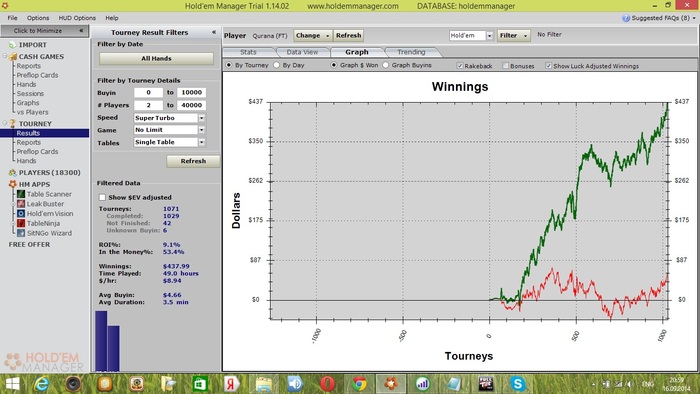Switch to the Stats tab
Screen dimensions: 700x394
(248, 52)
